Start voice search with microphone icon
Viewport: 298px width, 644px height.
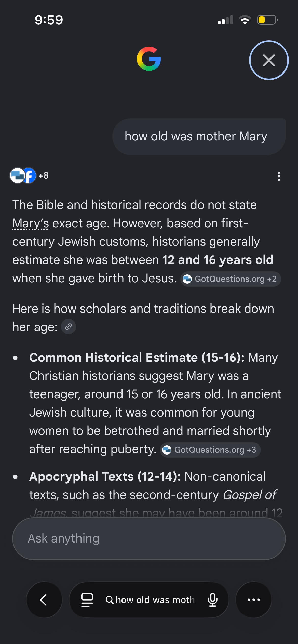pyautogui.click(x=212, y=600)
